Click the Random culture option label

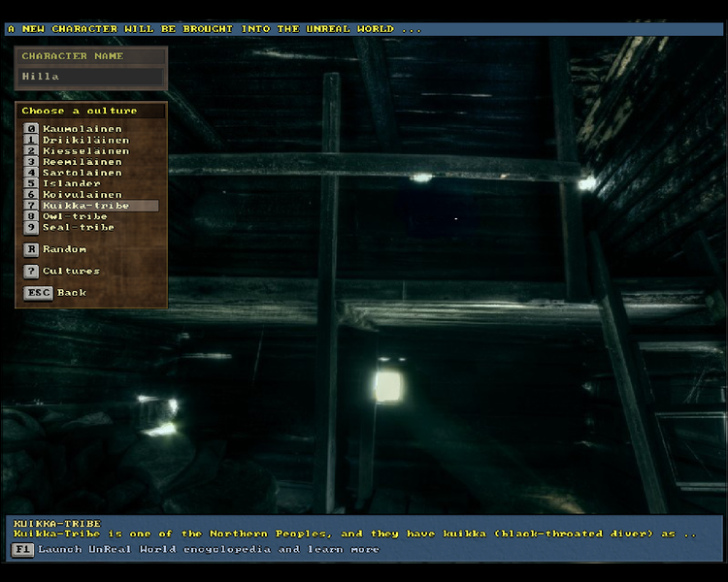[64, 249]
